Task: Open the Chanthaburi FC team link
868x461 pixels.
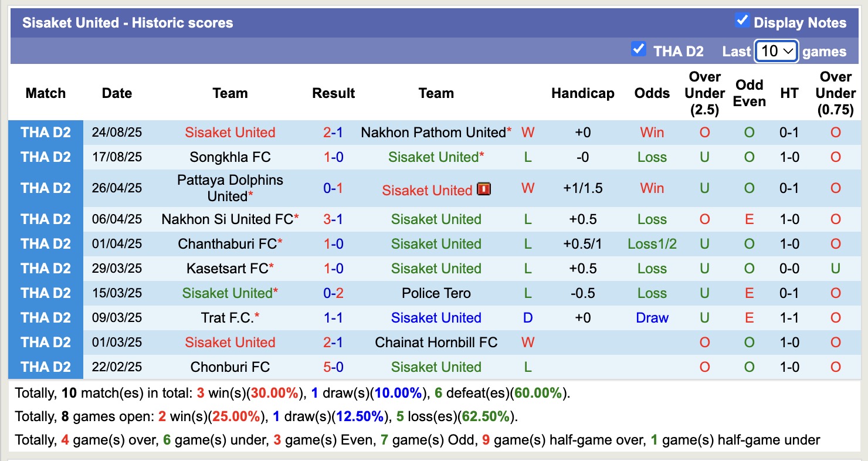Action: (227, 244)
